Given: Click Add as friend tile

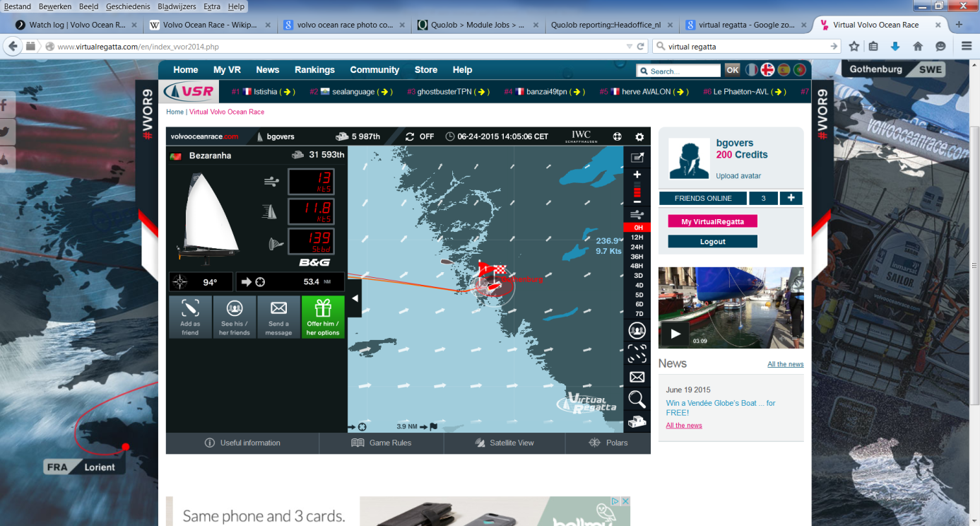Looking at the screenshot, I should click(190, 317).
